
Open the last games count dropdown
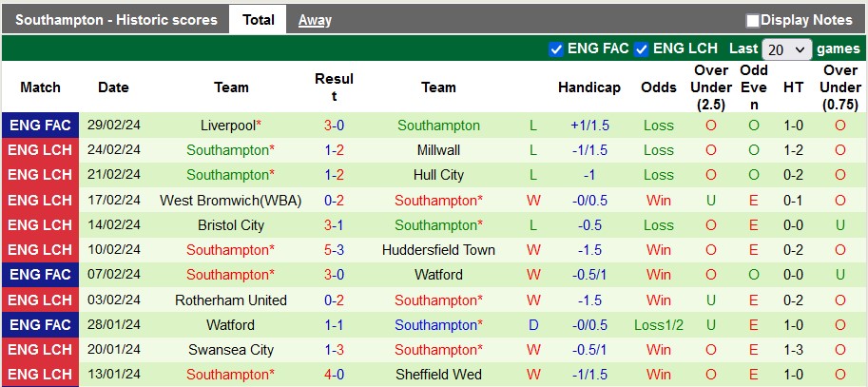788,49
